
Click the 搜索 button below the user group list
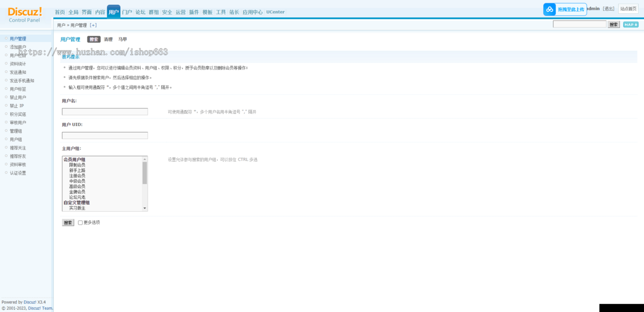point(68,222)
